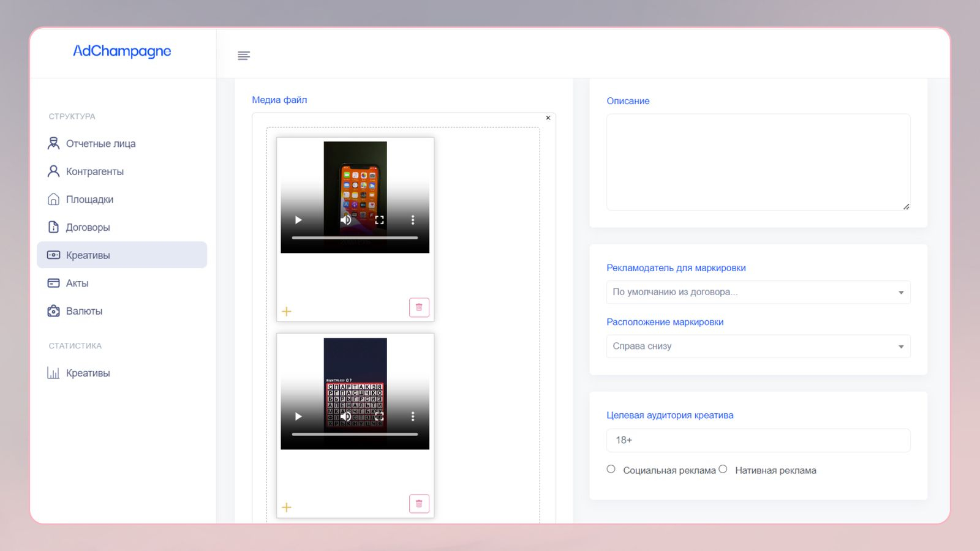Expand Расположение маркировки dropdown
This screenshot has height=551, width=980.
click(758, 347)
